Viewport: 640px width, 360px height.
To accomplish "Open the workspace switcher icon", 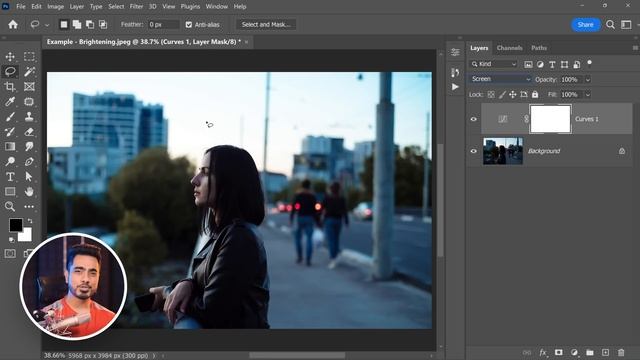I will coord(626,24).
